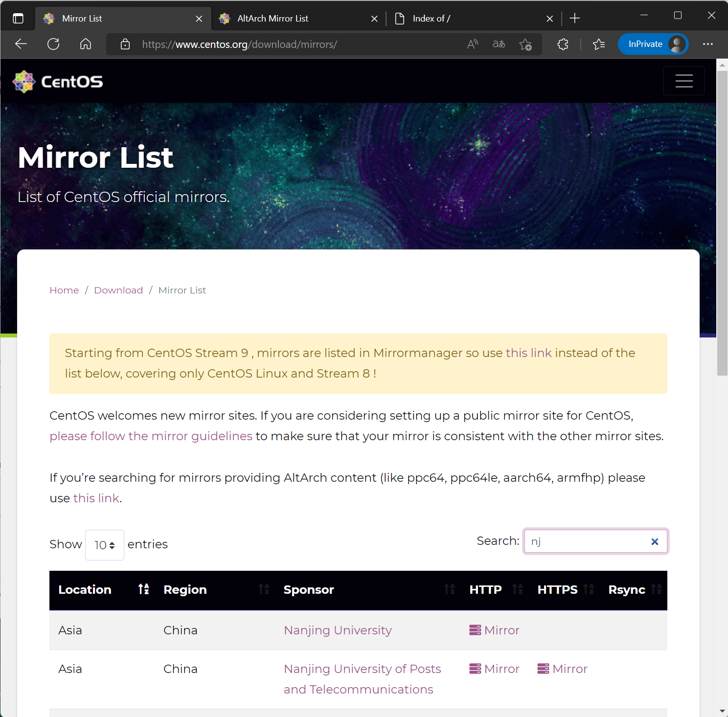Viewport: 728px width, 717px height.
Task: Click 'Asia' in Nanjing University row
Action: point(70,630)
